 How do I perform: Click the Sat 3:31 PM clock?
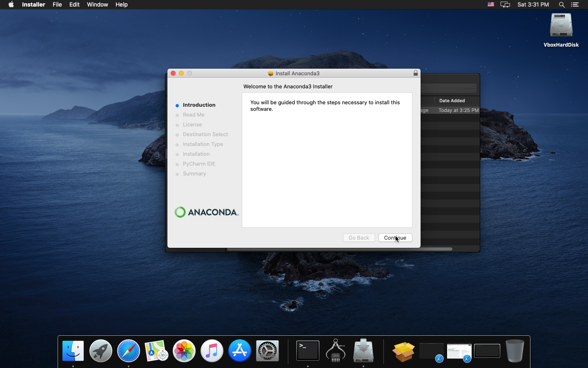pyautogui.click(x=533, y=4)
